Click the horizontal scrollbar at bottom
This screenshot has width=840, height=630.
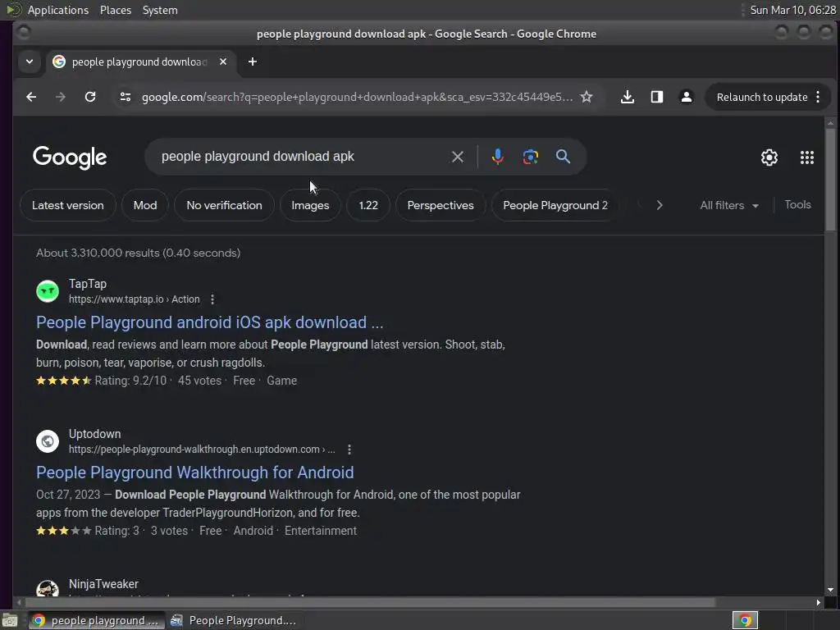(370, 603)
